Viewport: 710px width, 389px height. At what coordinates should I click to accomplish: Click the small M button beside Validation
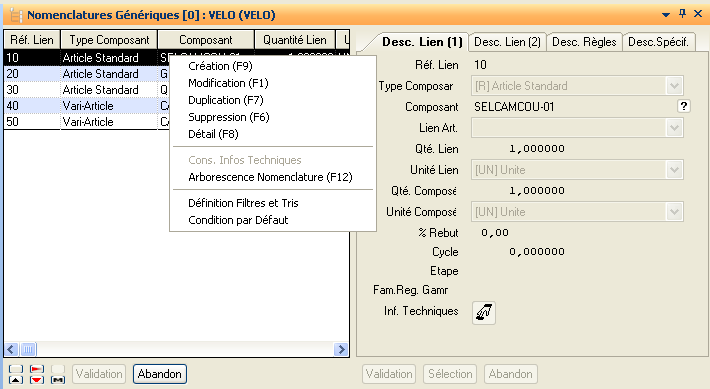click(x=58, y=380)
